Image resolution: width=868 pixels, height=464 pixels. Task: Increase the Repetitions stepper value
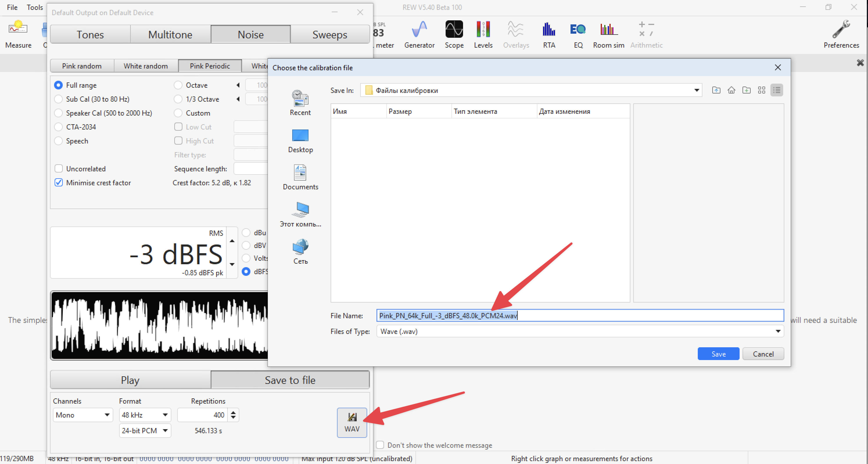point(233,412)
